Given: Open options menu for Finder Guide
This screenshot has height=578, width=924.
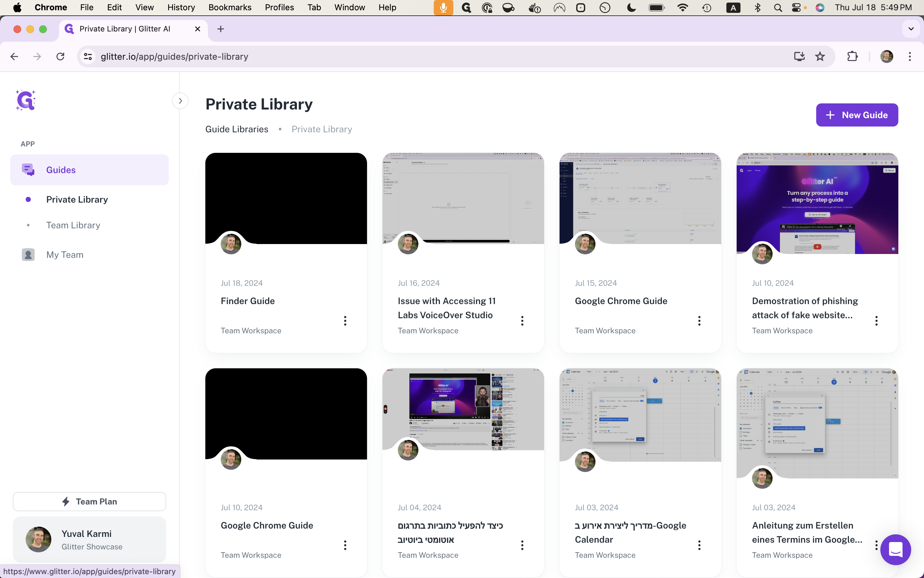Looking at the screenshot, I should (x=345, y=321).
